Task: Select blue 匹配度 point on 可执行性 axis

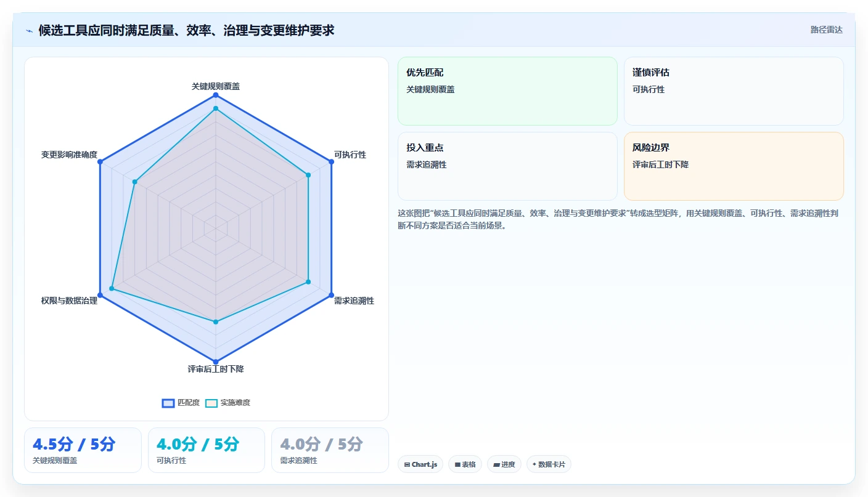Action: (331, 162)
